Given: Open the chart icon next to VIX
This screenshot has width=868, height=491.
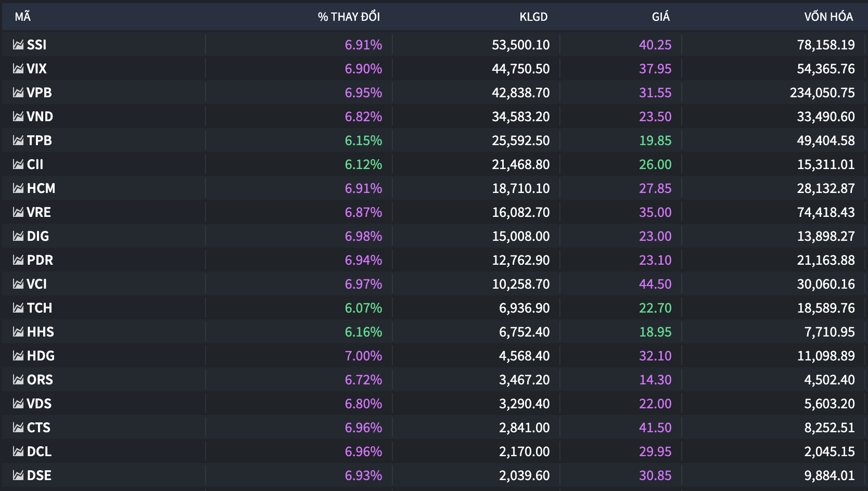Looking at the screenshot, I should (x=18, y=69).
